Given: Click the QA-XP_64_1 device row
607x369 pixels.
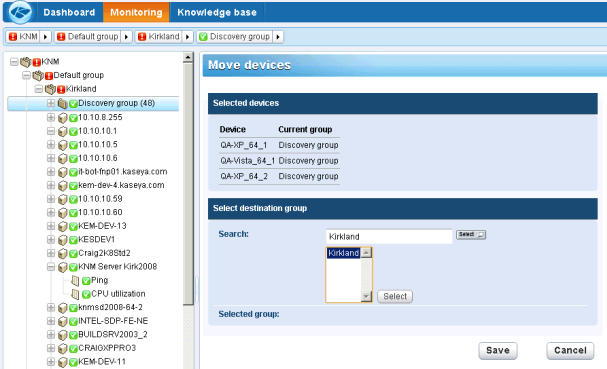Looking at the screenshot, I should 279,145.
